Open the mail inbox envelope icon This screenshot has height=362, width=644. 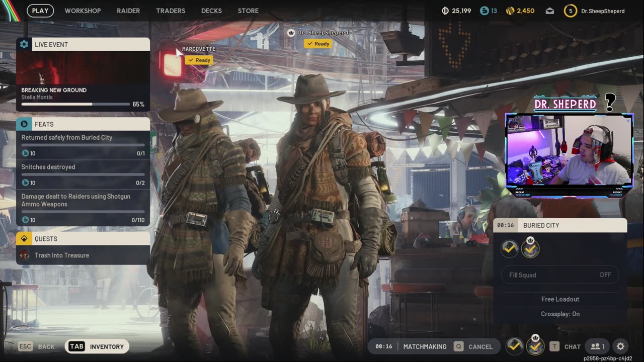tap(550, 11)
